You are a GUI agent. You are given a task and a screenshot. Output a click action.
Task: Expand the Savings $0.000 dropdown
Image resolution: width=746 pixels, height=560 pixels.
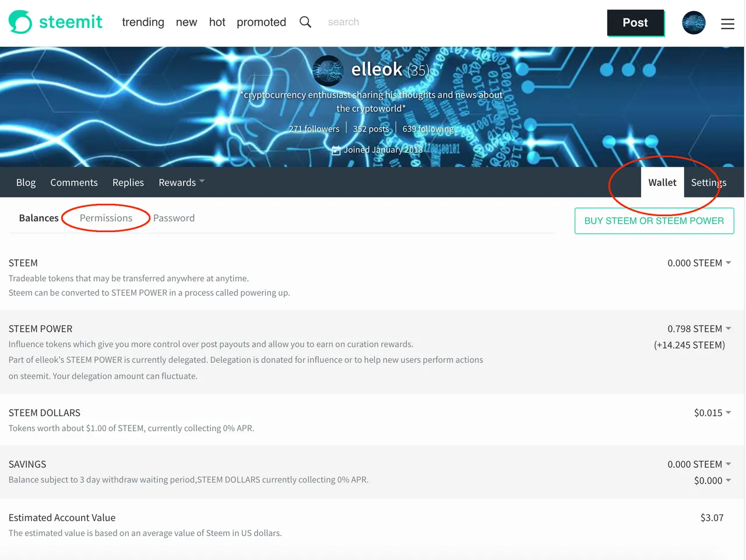click(x=712, y=480)
